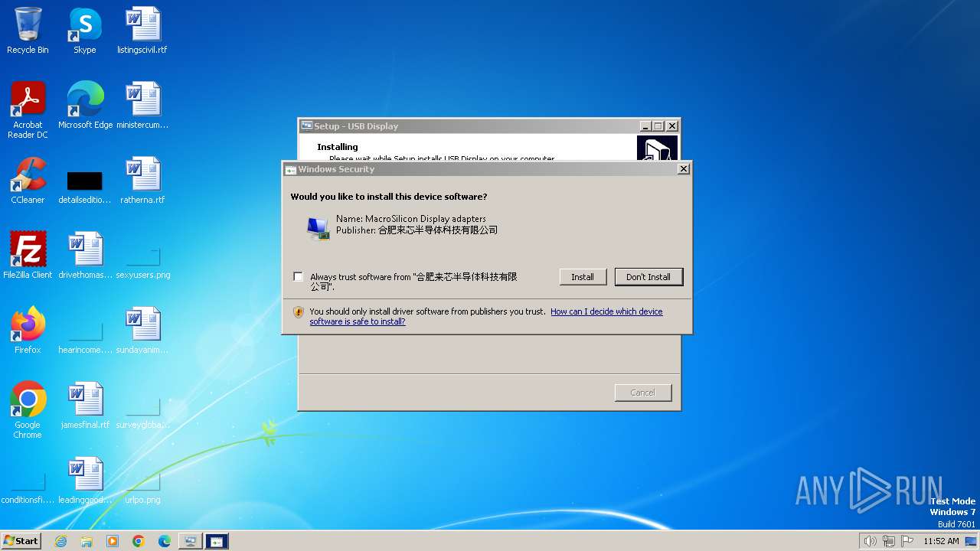Open the Google Chrome desktop shortcut
This screenshot has height=551, width=980.
[28, 410]
